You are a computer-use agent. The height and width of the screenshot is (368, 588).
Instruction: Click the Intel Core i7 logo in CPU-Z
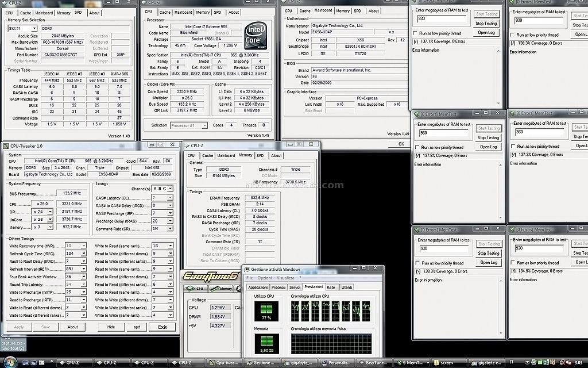[x=256, y=36]
